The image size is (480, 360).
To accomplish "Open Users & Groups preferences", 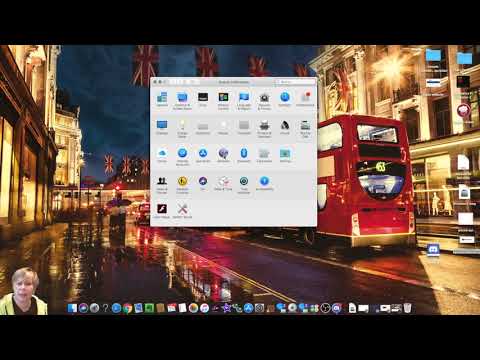I will click(162, 181).
